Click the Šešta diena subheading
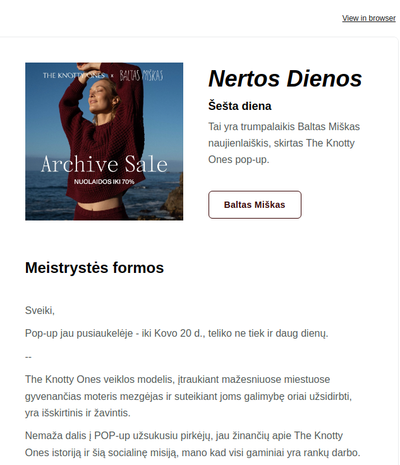 [240, 106]
